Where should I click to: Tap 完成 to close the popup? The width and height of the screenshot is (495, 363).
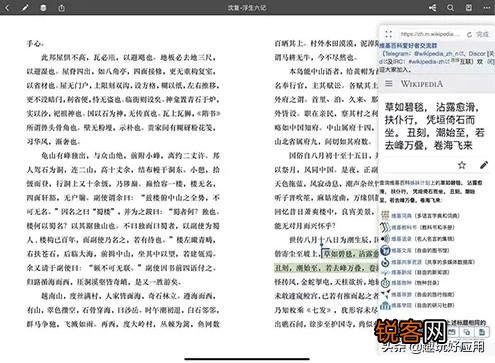click(x=482, y=34)
